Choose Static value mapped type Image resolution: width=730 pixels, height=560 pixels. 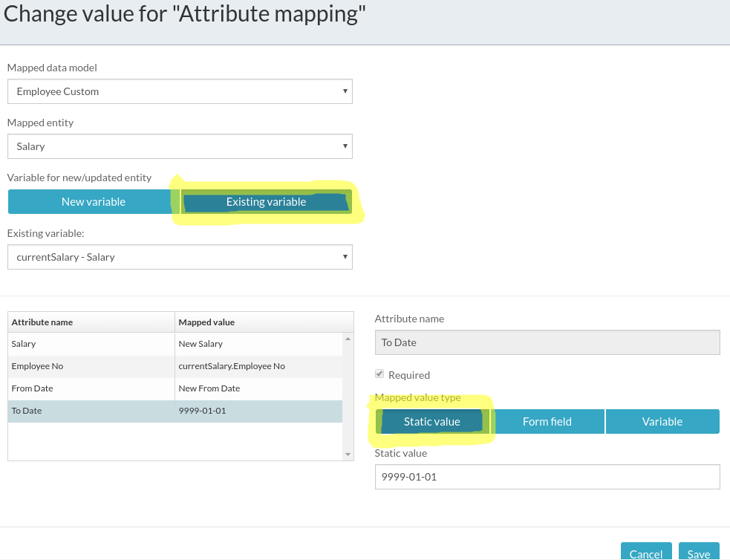click(x=432, y=421)
